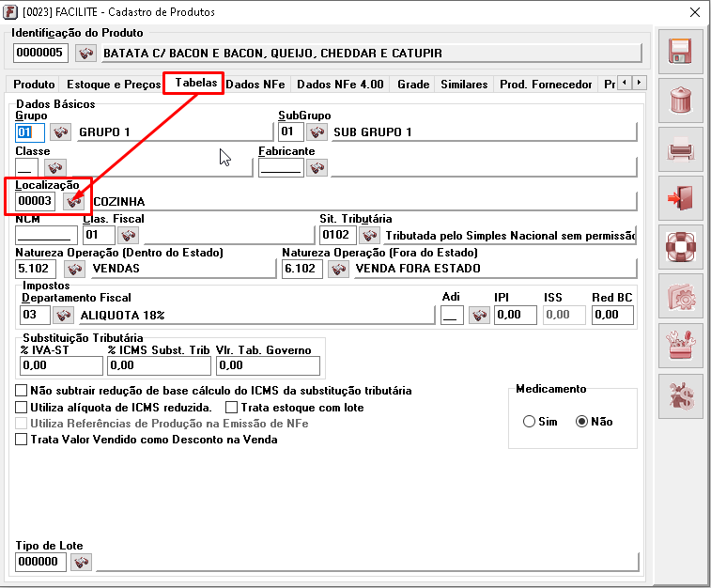Screen dimensions: 711x588
Task: Click the product code field 0000005
Action: 40,53
